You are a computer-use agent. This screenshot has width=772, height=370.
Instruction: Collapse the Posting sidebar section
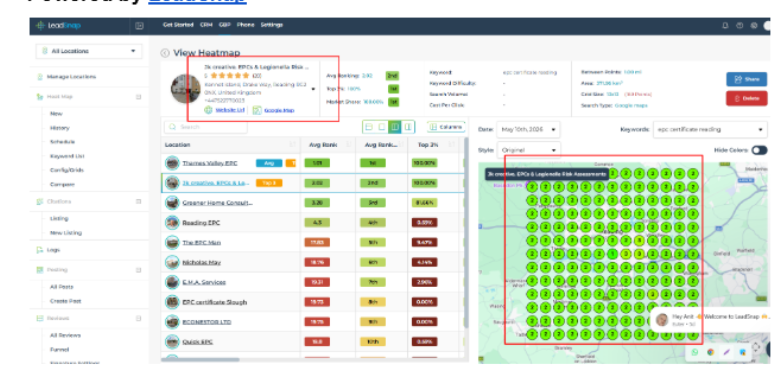point(138,270)
